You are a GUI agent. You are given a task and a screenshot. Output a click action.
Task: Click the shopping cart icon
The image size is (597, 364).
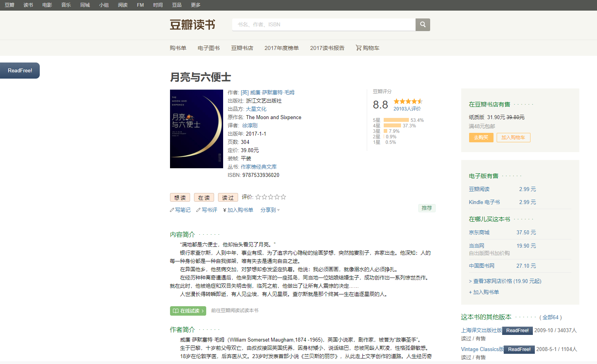(x=359, y=48)
